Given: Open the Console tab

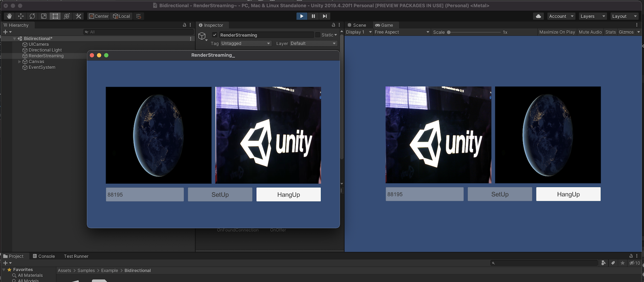Looking at the screenshot, I should (x=44, y=256).
